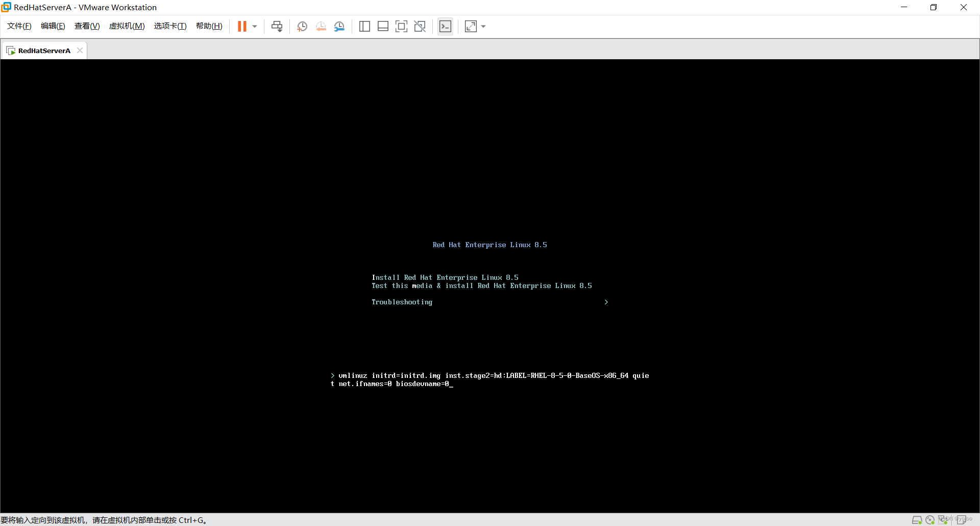Open the power options dropdown arrow
This screenshot has height=526, width=980.
(255, 27)
